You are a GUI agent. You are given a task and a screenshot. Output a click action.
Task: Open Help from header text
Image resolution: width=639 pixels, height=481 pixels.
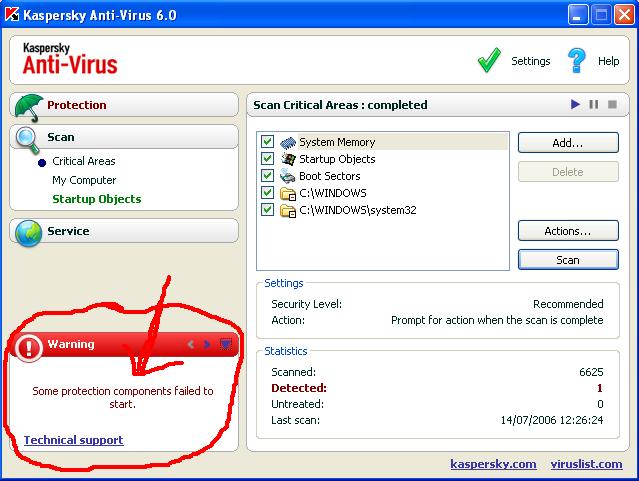point(608,61)
